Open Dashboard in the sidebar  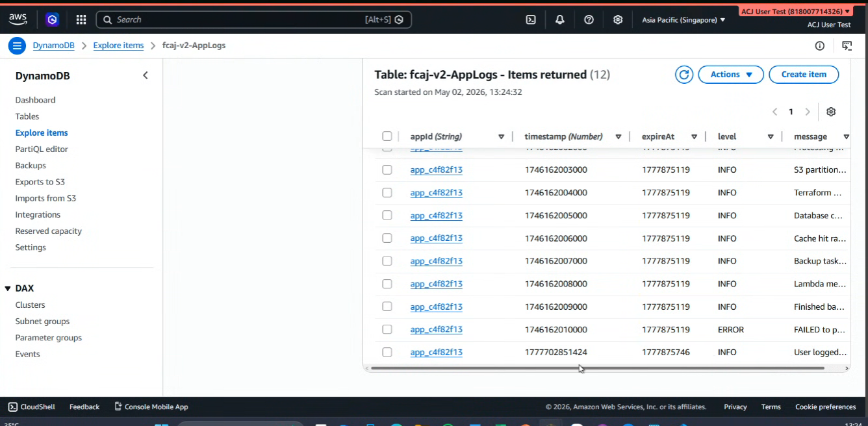[35, 100]
